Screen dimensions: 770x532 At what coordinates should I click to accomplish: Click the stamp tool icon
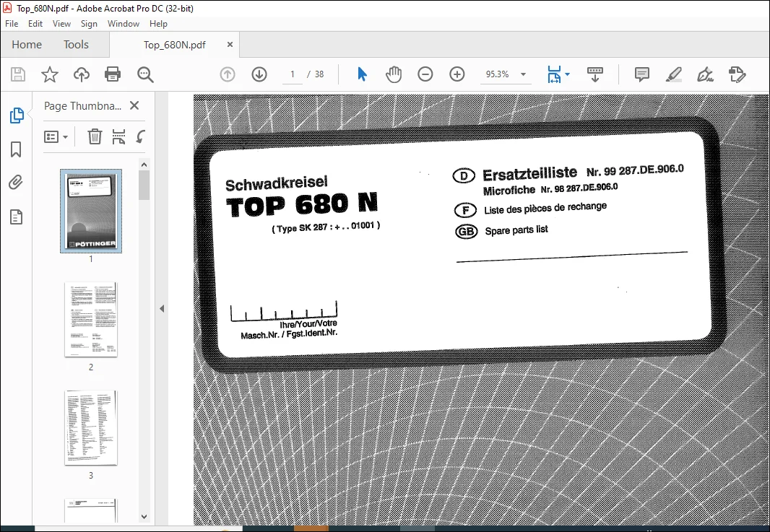point(737,74)
